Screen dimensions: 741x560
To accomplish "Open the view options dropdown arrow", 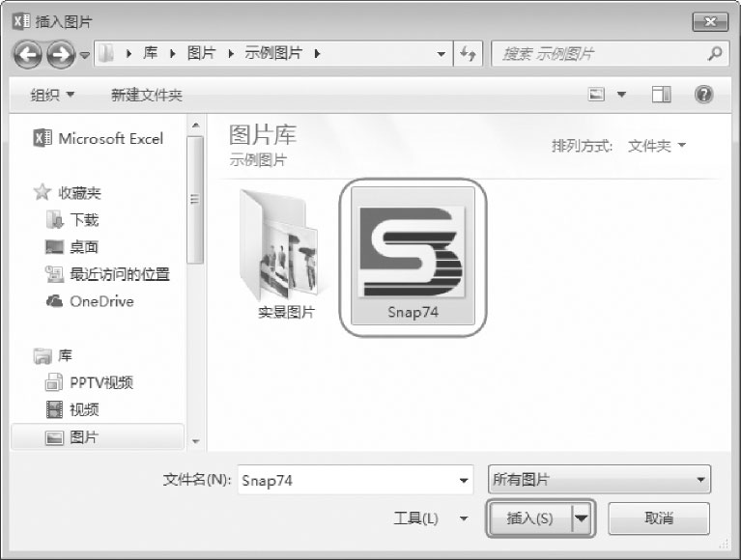I will (x=622, y=95).
